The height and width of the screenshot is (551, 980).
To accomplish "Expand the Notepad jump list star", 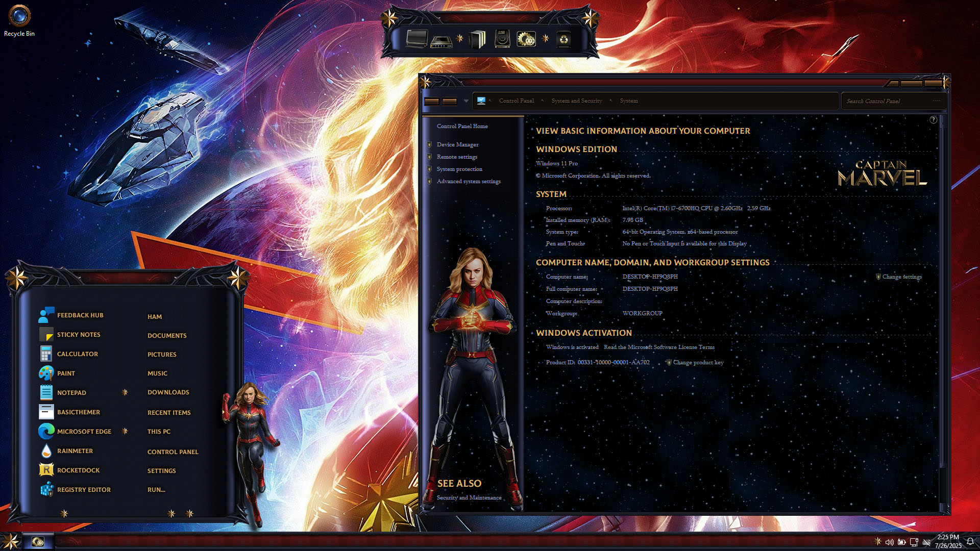I will coord(125,392).
